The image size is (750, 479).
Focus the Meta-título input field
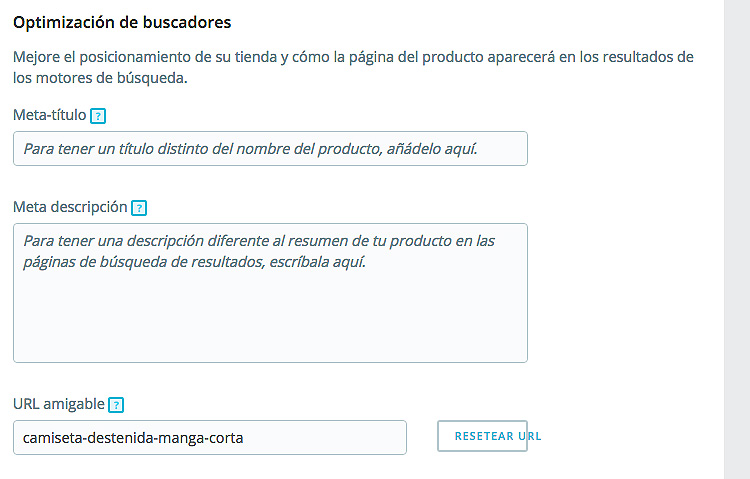270,149
